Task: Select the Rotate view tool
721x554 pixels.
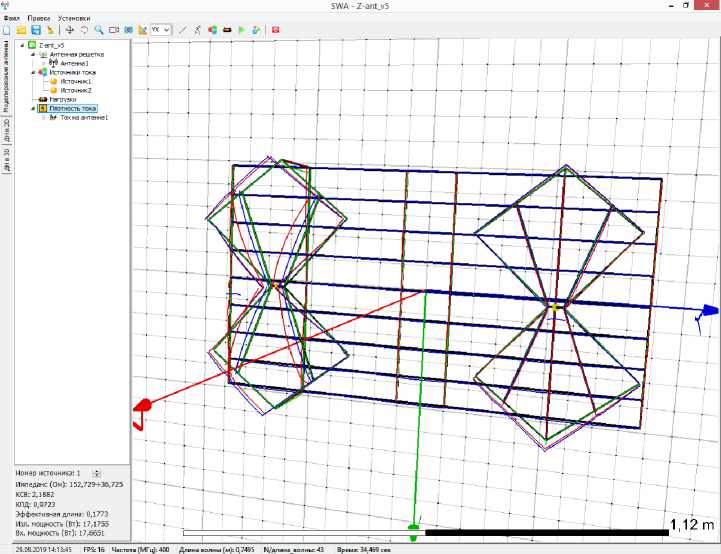Action: (84, 30)
